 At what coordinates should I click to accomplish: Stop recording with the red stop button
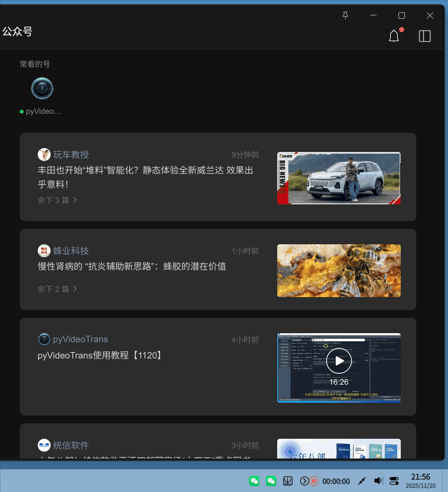pyautogui.click(x=314, y=481)
